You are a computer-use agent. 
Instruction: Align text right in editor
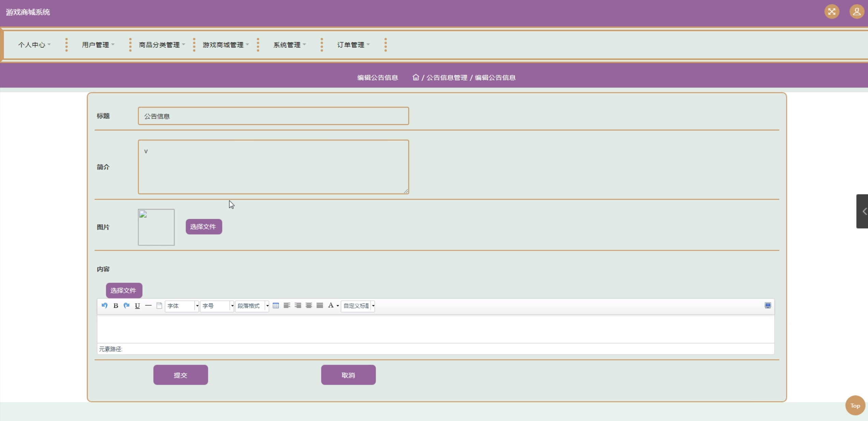[x=298, y=306]
